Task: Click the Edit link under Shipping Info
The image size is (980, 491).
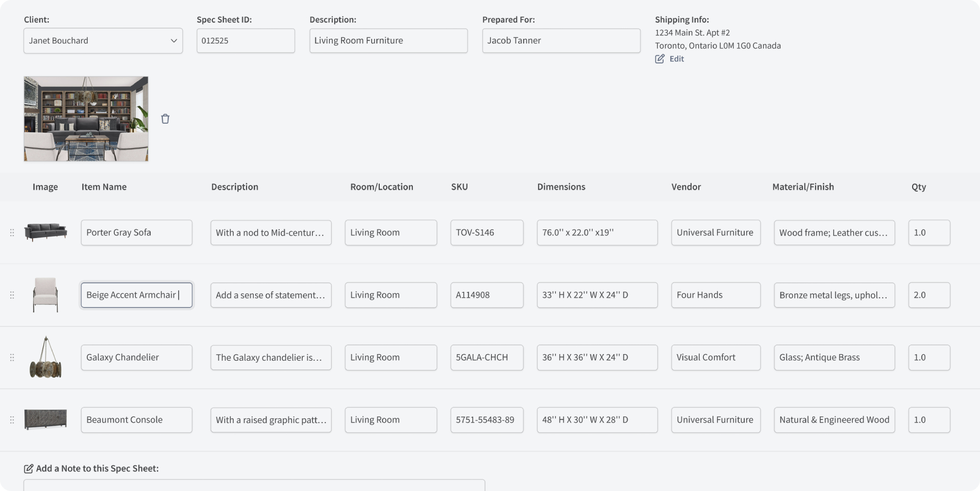Action: click(676, 59)
